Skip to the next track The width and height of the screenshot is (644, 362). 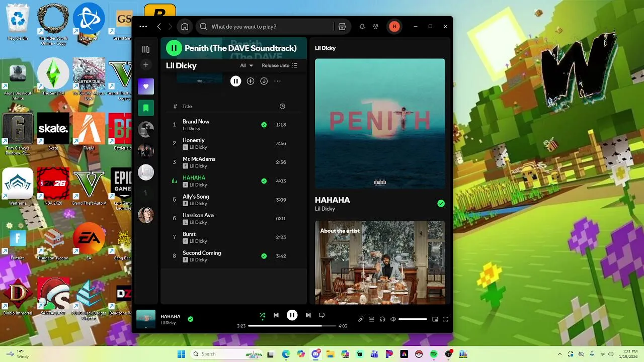[x=308, y=315]
